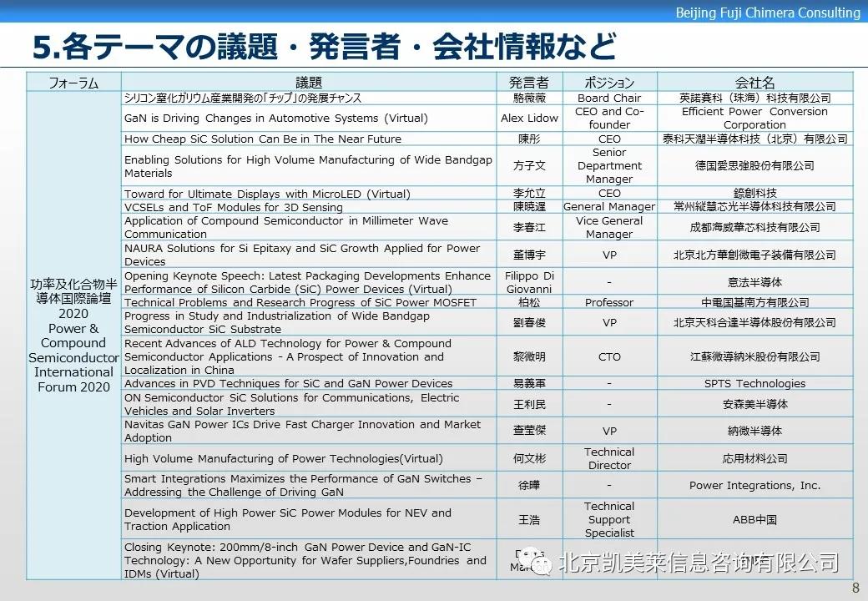
Task: Select the 'ポジション' column header
Action: click(x=609, y=83)
